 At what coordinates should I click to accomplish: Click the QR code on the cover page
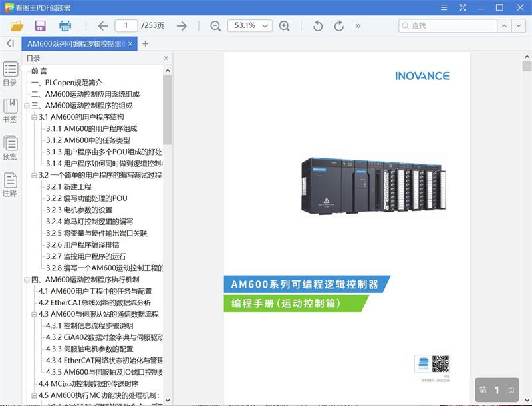(x=440, y=364)
